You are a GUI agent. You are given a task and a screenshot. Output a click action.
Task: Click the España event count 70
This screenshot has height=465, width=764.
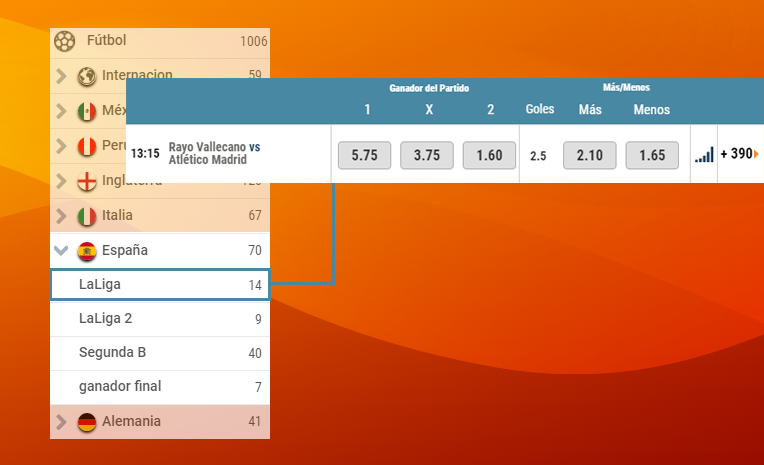255,251
